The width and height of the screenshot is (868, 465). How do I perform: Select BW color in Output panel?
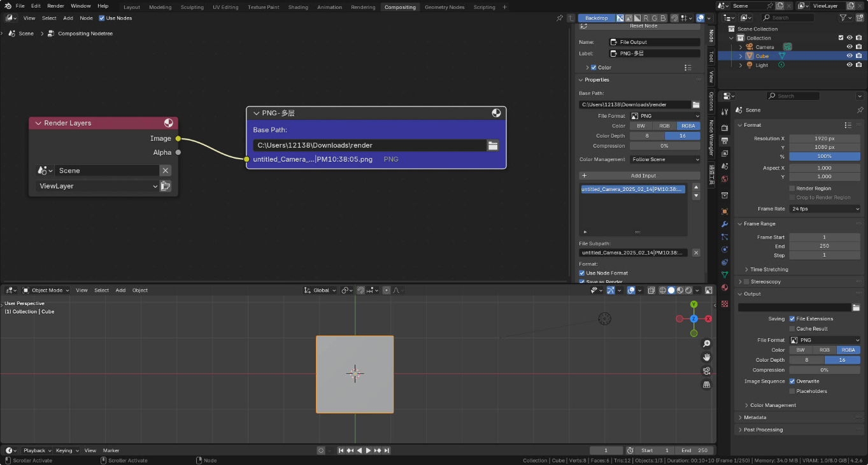click(800, 350)
